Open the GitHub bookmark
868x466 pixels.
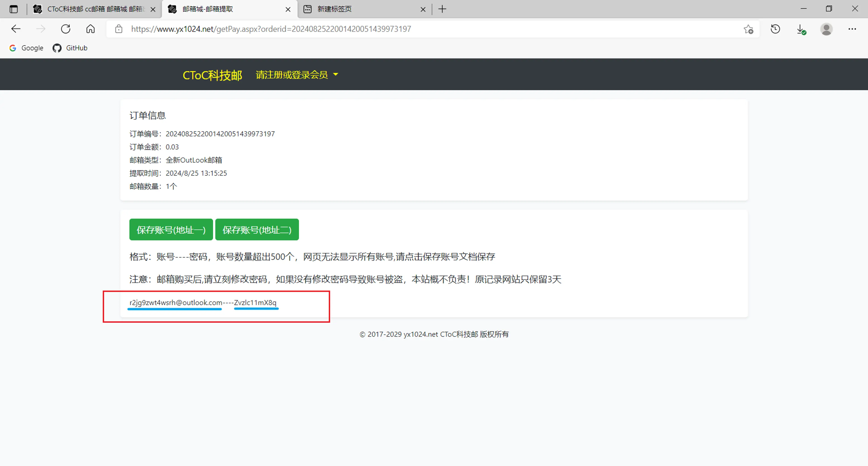(70, 48)
